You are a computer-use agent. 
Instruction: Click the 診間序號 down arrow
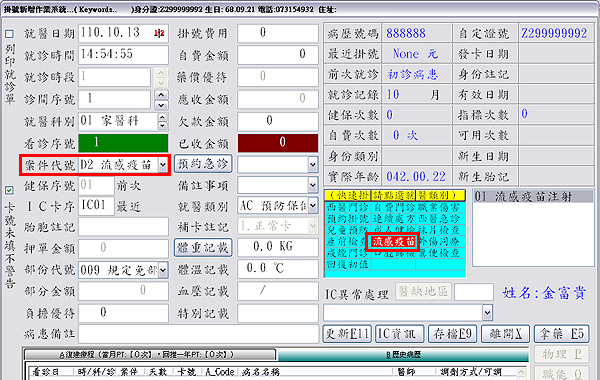click(161, 105)
